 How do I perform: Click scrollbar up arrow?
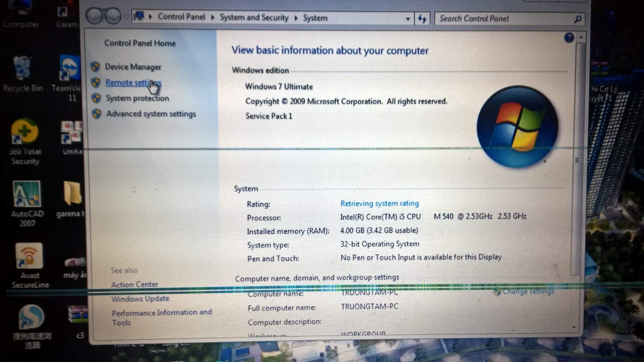[581, 37]
